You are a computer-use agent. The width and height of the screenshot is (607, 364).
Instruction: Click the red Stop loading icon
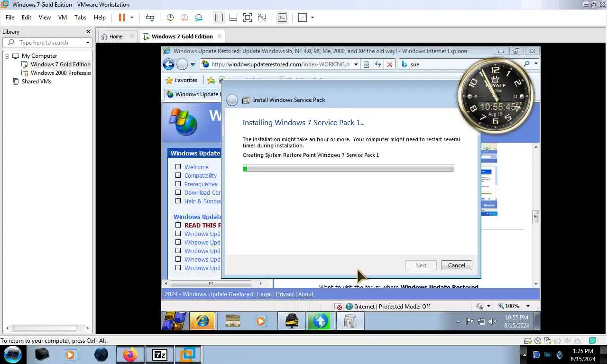tap(390, 64)
